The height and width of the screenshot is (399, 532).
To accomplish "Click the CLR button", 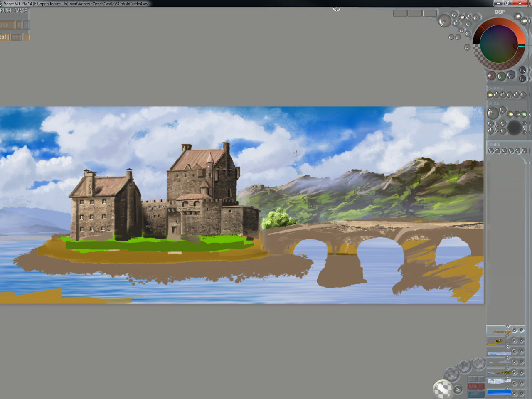I will (x=473, y=379).
